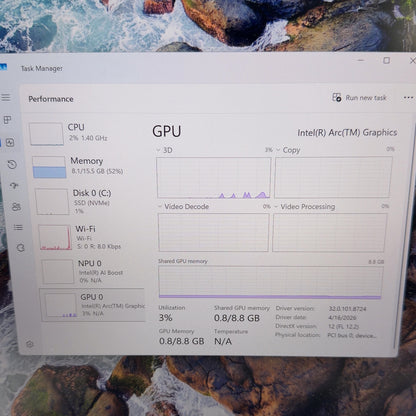Click the Run new task button
This screenshot has width=416, height=416.
tap(359, 98)
